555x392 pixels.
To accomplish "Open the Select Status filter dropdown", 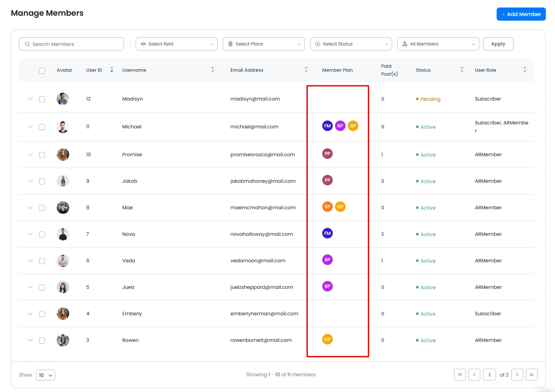I will pos(351,44).
